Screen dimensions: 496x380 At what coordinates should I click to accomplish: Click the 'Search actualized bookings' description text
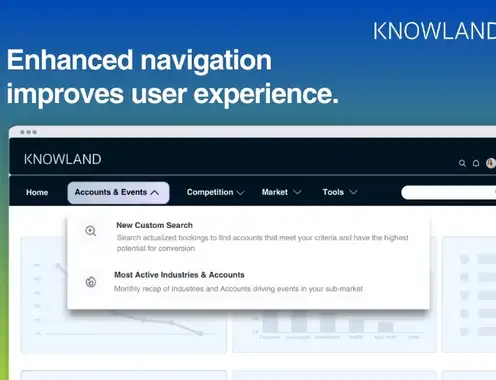[x=262, y=243]
